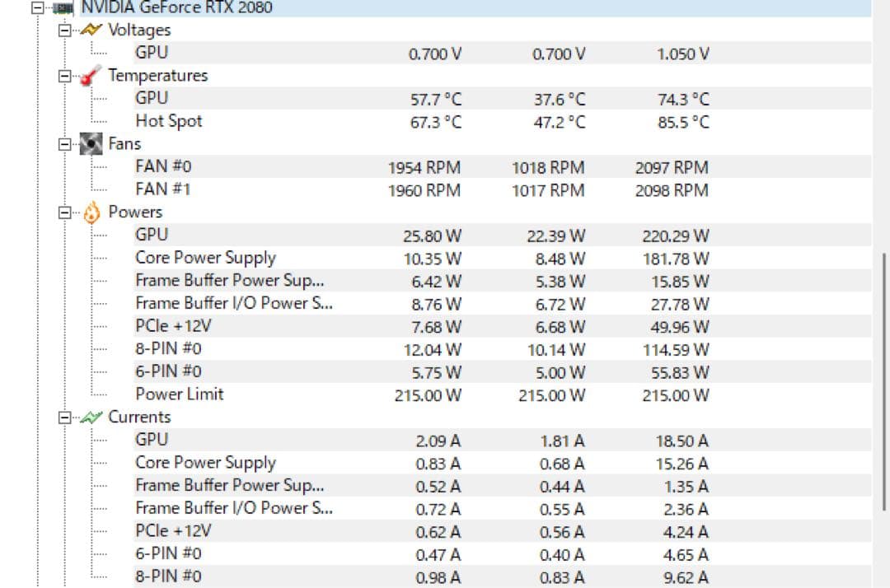Image resolution: width=890 pixels, height=588 pixels.
Task: Select the Power Limit row
Action: pyautogui.click(x=503, y=394)
